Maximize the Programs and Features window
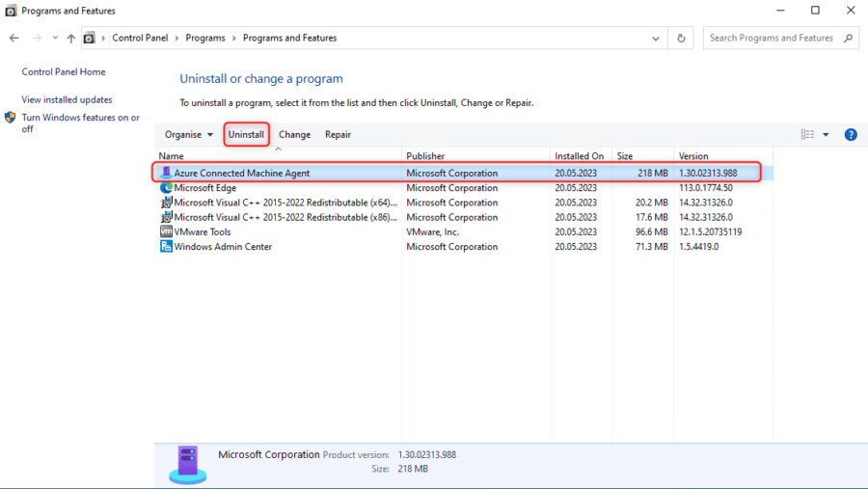 tap(815, 11)
